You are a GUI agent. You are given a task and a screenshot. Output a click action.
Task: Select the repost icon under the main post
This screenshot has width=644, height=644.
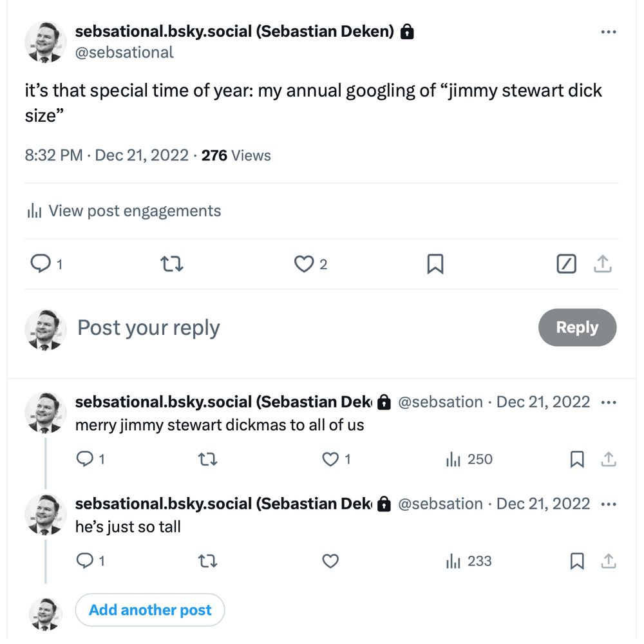pyautogui.click(x=171, y=263)
